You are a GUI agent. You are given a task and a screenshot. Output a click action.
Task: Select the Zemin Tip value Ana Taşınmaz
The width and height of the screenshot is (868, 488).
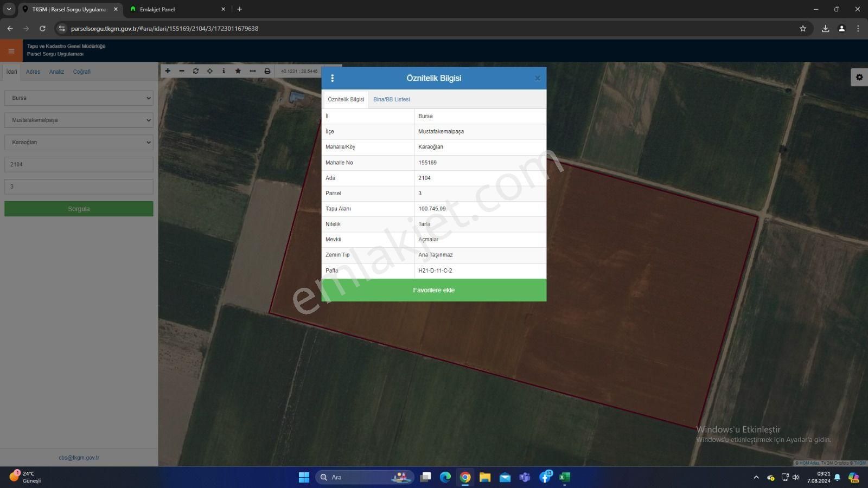click(436, 255)
